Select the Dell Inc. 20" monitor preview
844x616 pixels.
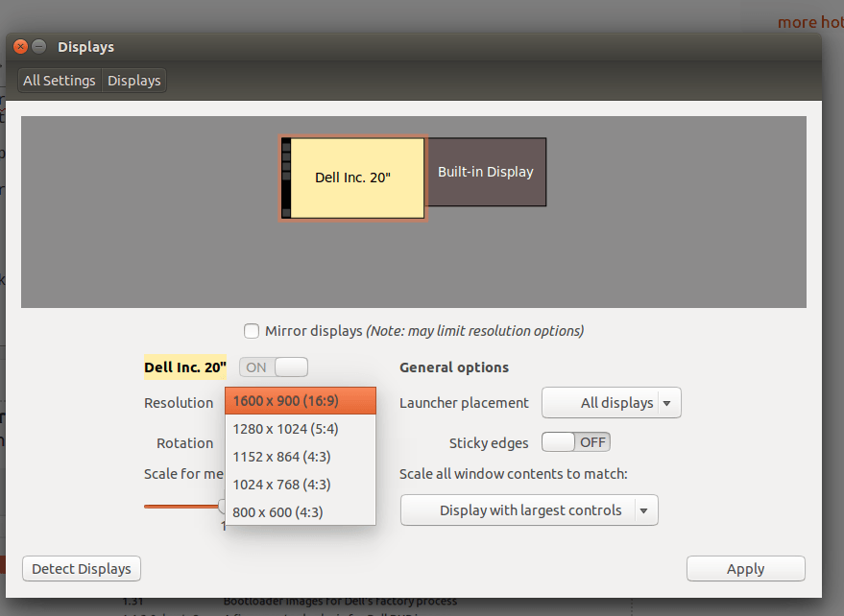click(x=353, y=178)
